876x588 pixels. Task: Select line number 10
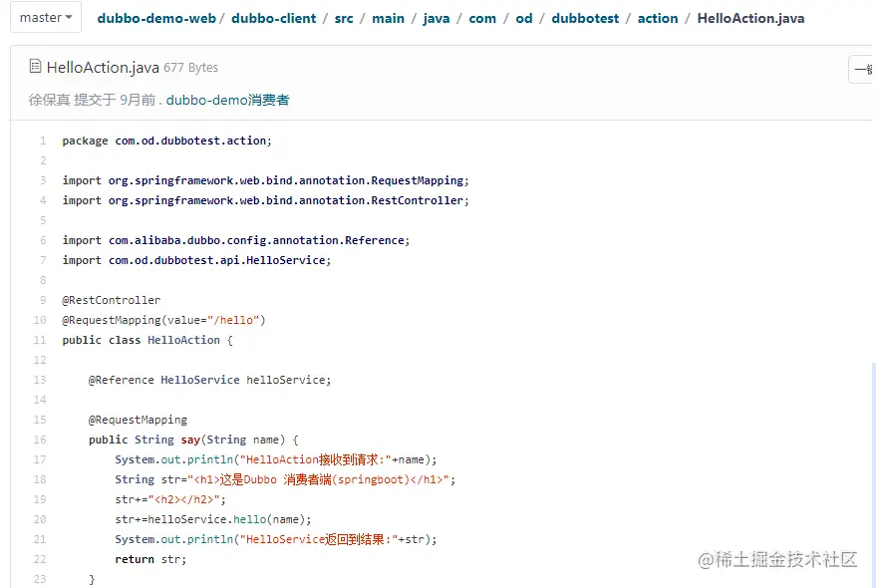[x=40, y=320]
